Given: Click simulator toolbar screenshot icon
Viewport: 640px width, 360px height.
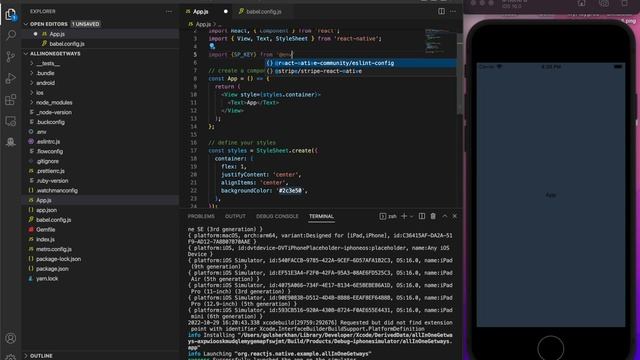Looking at the screenshot, I should tap(604, 3).
